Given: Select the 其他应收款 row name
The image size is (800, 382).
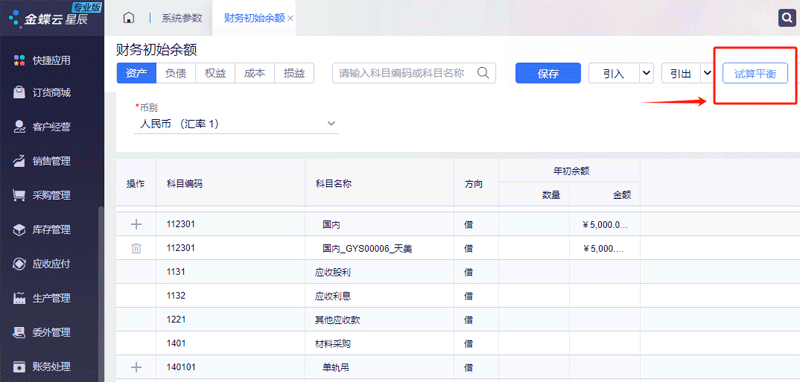Looking at the screenshot, I should click(x=337, y=320).
